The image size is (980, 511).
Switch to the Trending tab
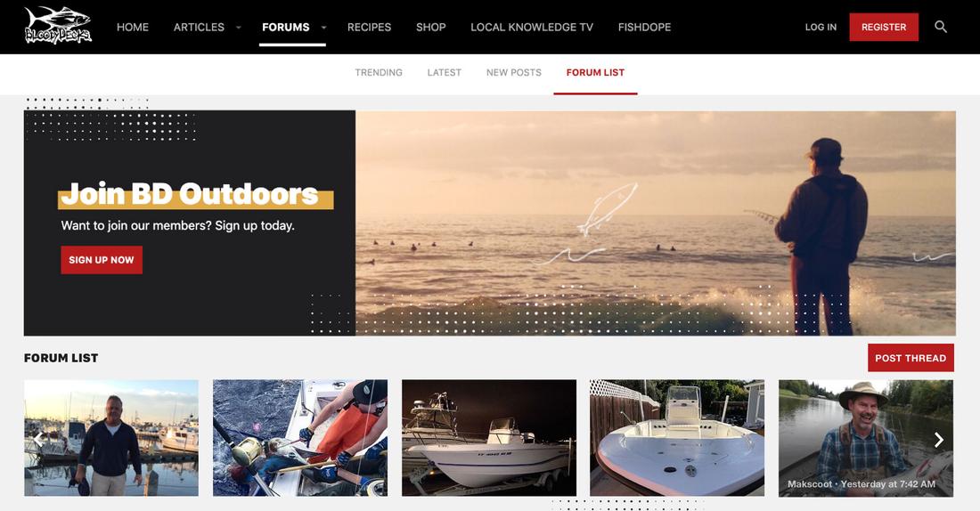tap(379, 72)
